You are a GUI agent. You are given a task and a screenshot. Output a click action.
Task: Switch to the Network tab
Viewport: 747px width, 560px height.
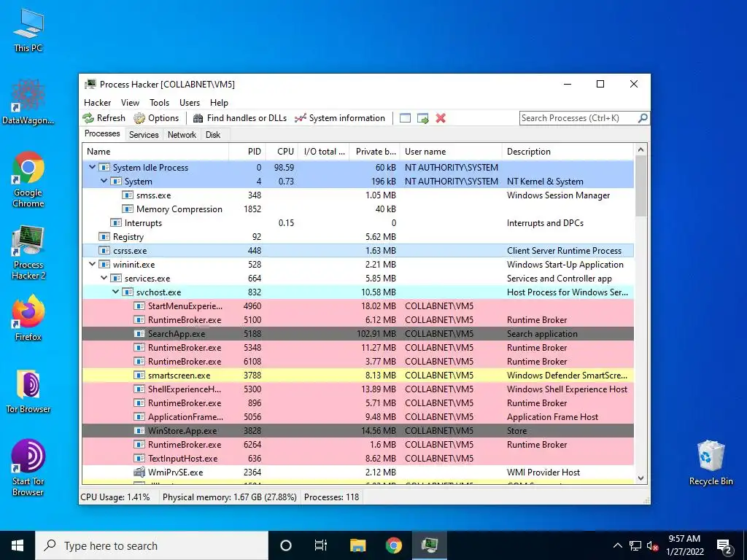[x=182, y=135]
